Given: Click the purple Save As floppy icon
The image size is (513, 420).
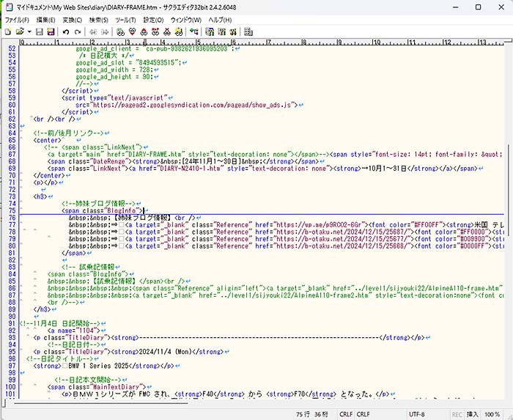Looking at the screenshot, I should coord(51,32).
